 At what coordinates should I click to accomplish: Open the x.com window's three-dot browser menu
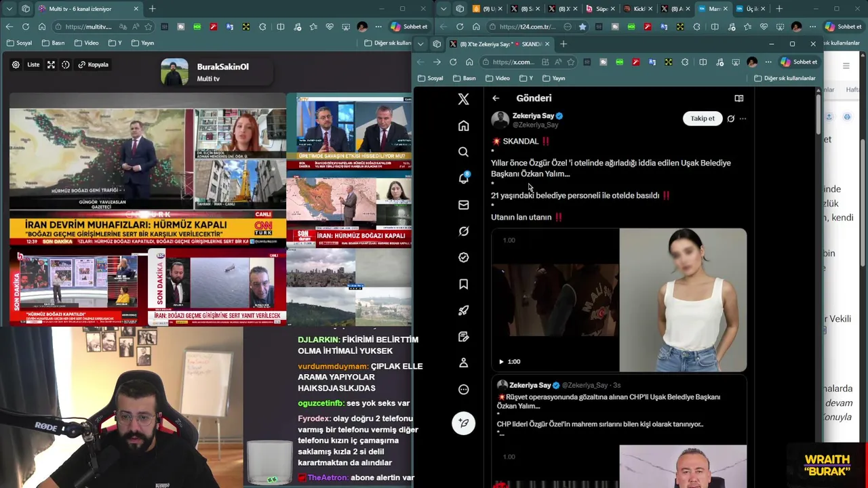769,62
